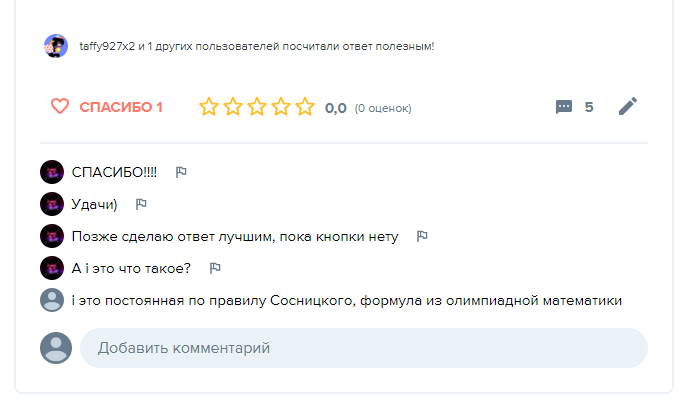The image size is (685, 409).
Task: Click avatar beside Удачи) comment
Action: click(52, 204)
